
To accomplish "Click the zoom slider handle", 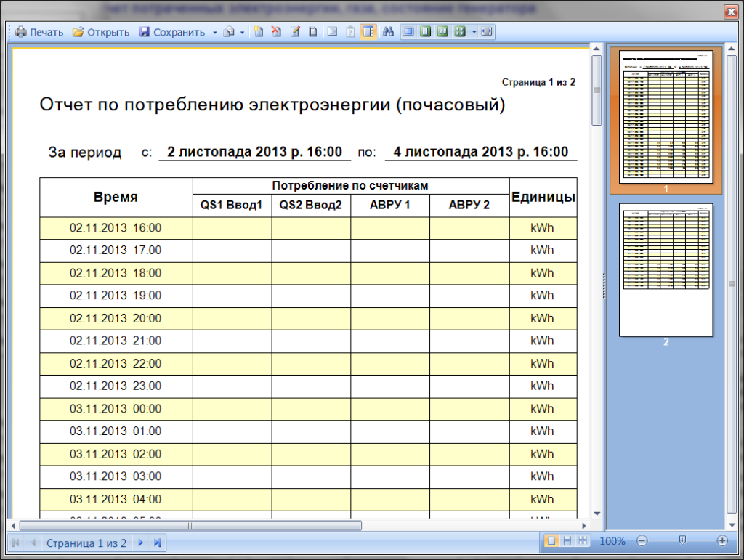I will pos(682,540).
